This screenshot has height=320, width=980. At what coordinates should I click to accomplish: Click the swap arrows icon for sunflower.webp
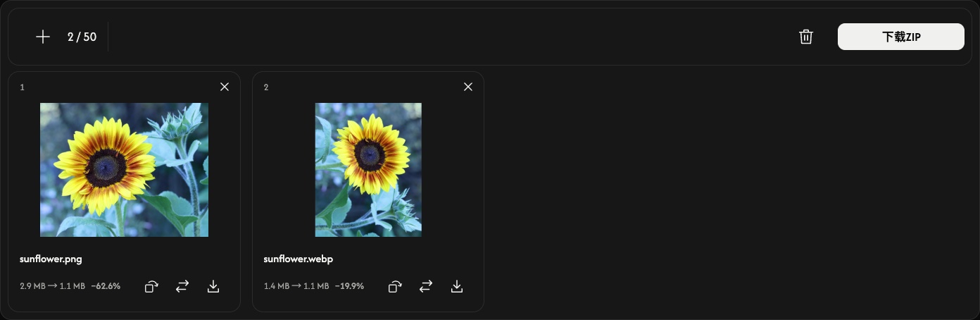click(x=426, y=286)
